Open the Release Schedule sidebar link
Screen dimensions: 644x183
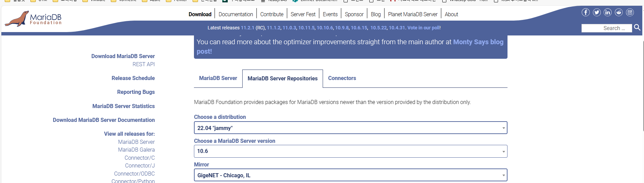coord(133,78)
